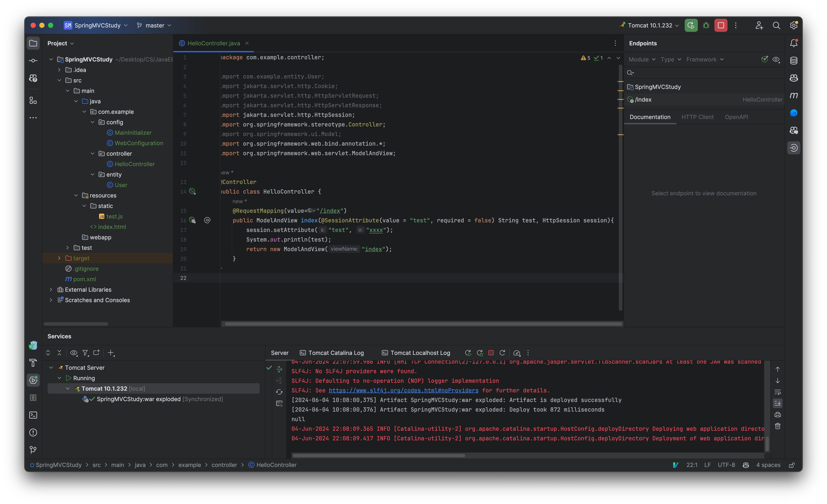Click editor horizontal scrollbar

[423, 324]
